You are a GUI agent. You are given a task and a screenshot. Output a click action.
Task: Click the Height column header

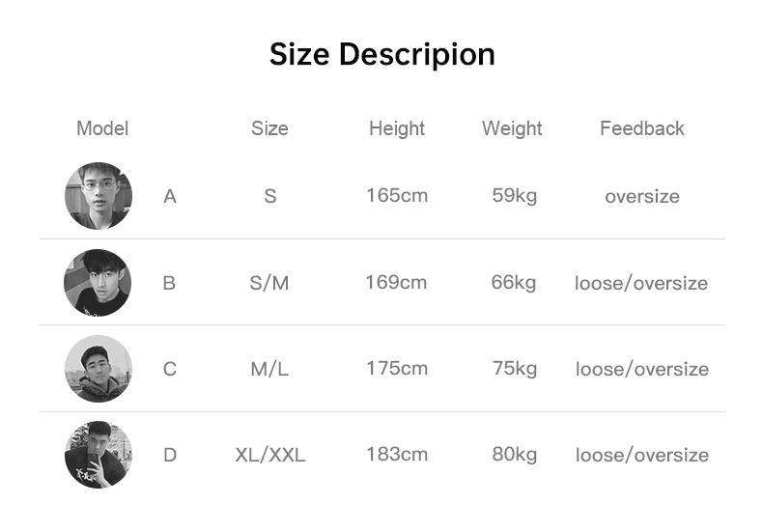pyautogui.click(x=396, y=128)
